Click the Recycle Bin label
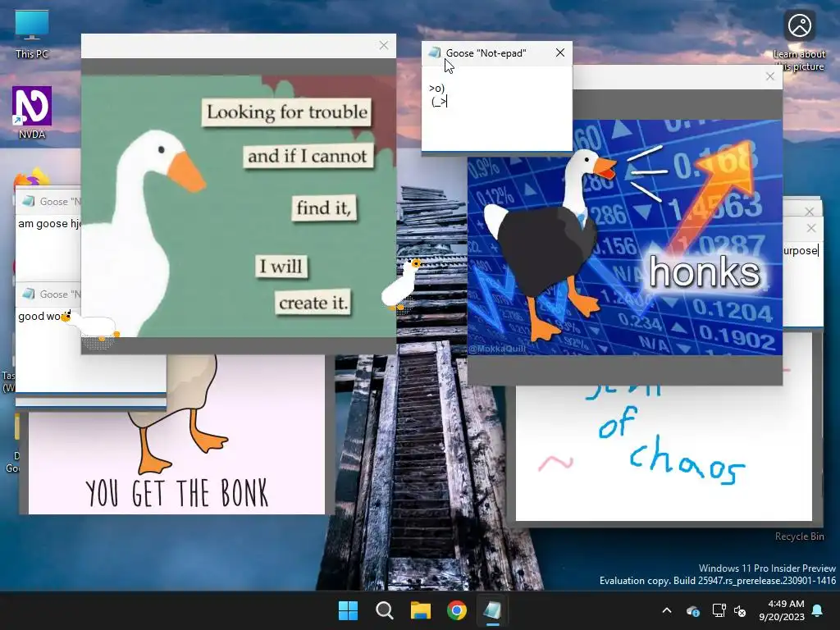The width and height of the screenshot is (840, 630). pos(799,536)
